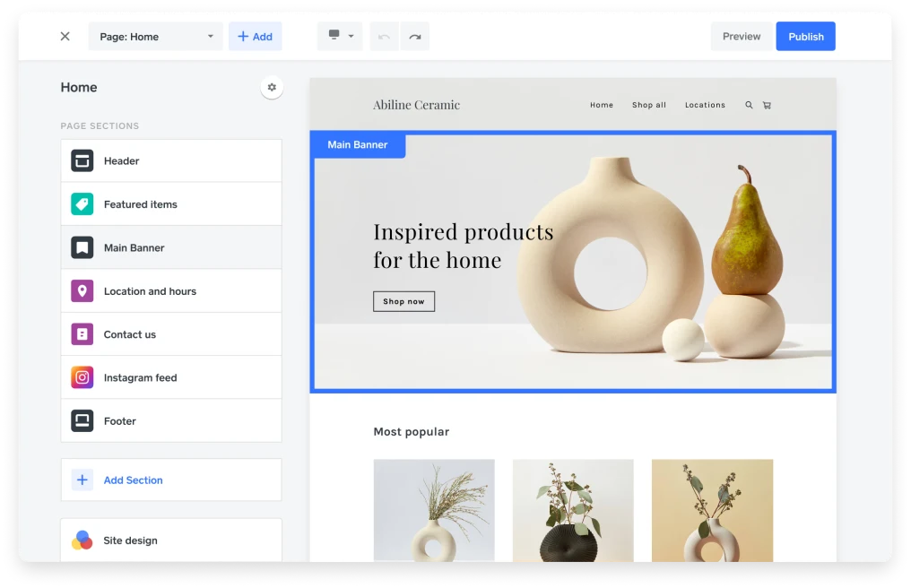This screenshot has height=588, width=911.
Task: Click the Header section icon
Action: pyautogui.click(x=82, y=161)
